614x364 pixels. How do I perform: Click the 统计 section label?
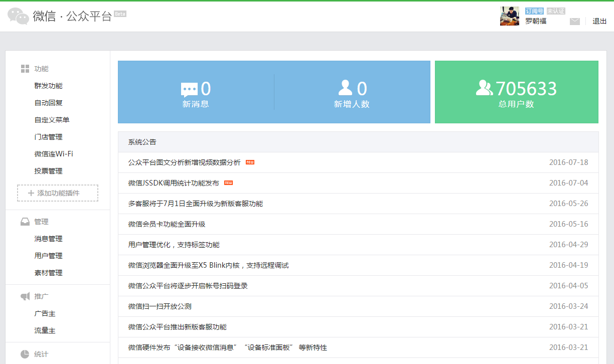point(41,354)
